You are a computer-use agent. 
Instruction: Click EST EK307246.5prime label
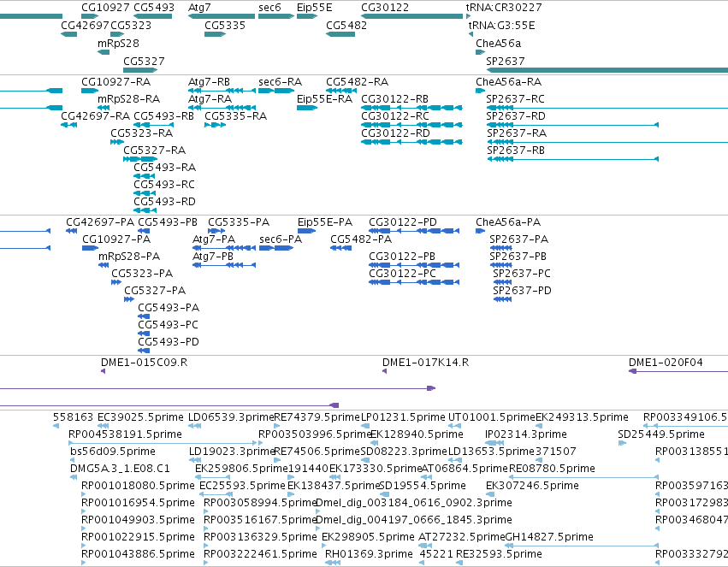pyautogui.click(x=532, y=486)
